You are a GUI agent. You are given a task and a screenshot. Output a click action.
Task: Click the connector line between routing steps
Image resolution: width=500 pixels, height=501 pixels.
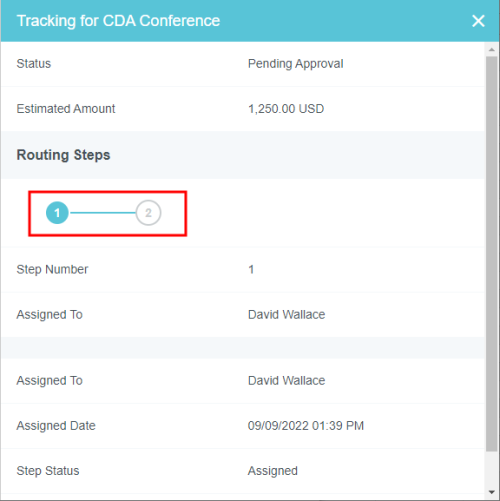[102, 213]
